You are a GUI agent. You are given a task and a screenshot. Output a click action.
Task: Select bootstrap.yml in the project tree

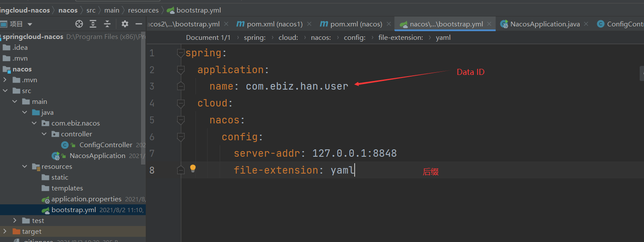point(73,210)
